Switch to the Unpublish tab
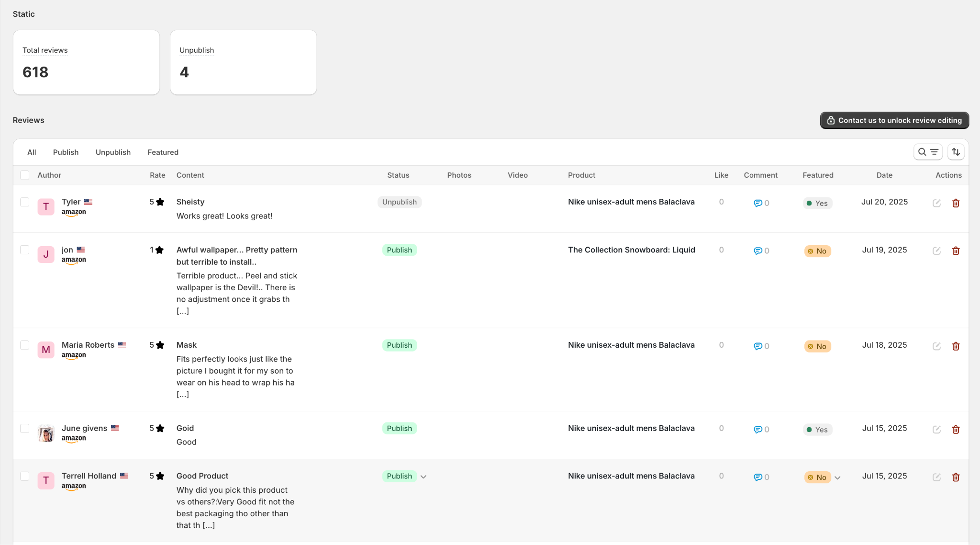The image size is (980, 545). [113, 152]
